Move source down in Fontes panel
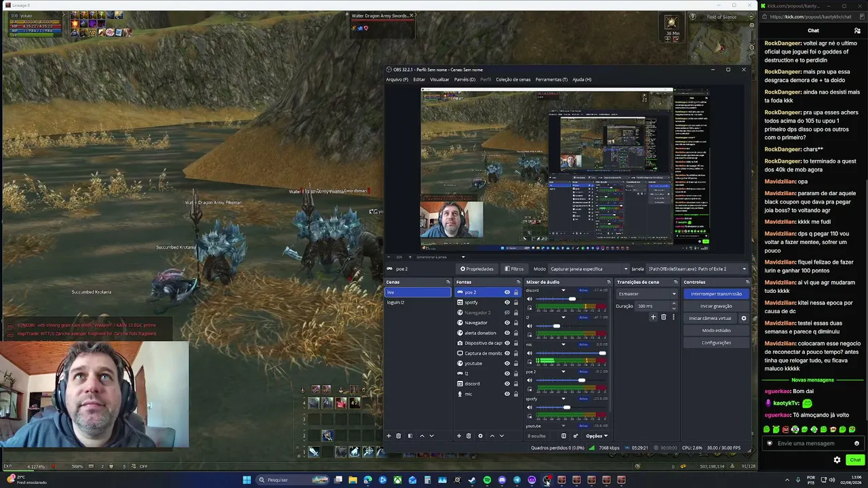Image resolution: width=868 pixels, height=488 pixels. coord(502,436)
